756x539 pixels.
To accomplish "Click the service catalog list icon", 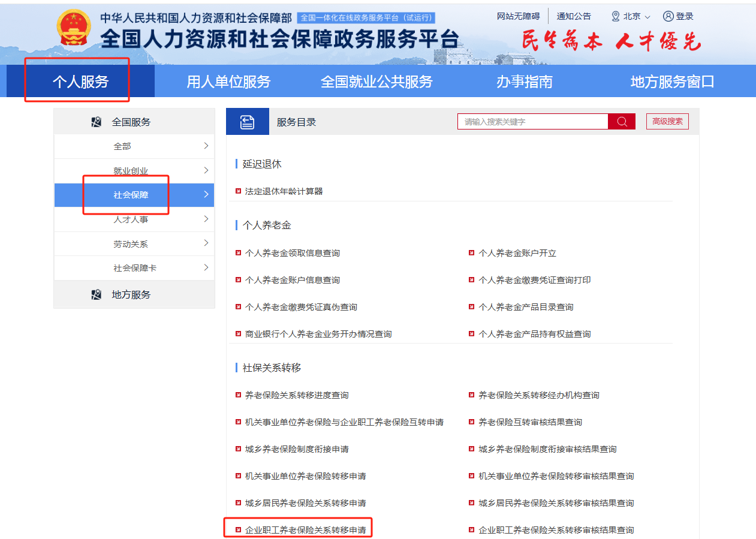I will coord(247,122).
